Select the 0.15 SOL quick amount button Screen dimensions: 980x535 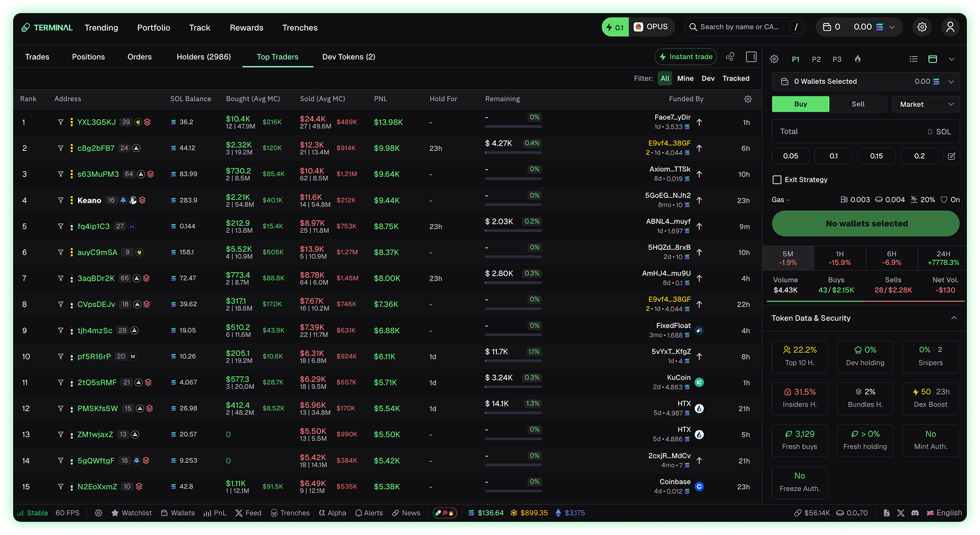pos(876,156)
